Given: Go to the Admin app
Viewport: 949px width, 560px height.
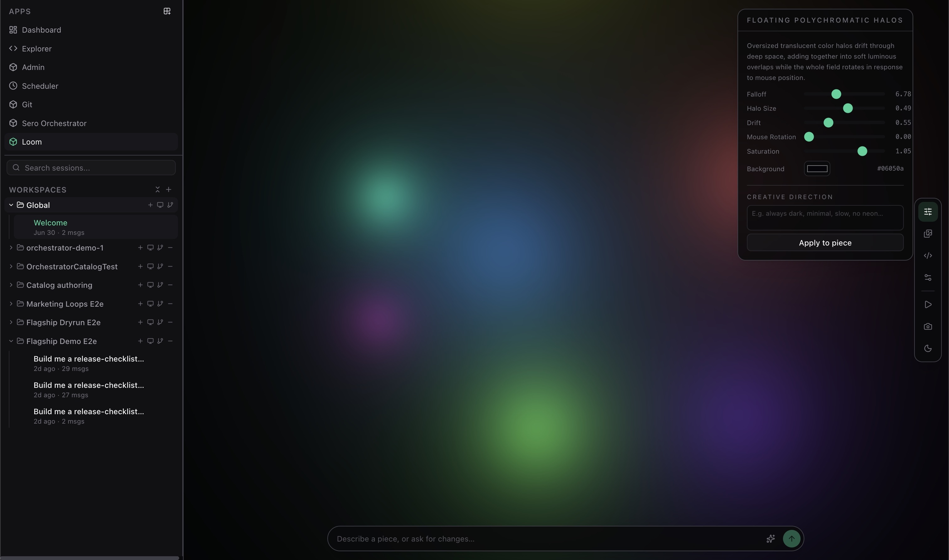Looking at the screenshot, I should [91, 67].
